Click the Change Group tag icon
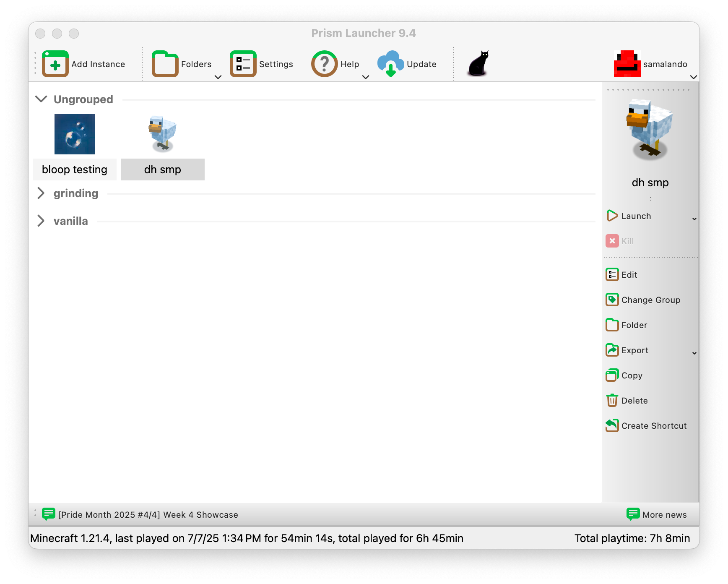Image resolution: width=728 pixels, height=584 pixels. (612, 300)
